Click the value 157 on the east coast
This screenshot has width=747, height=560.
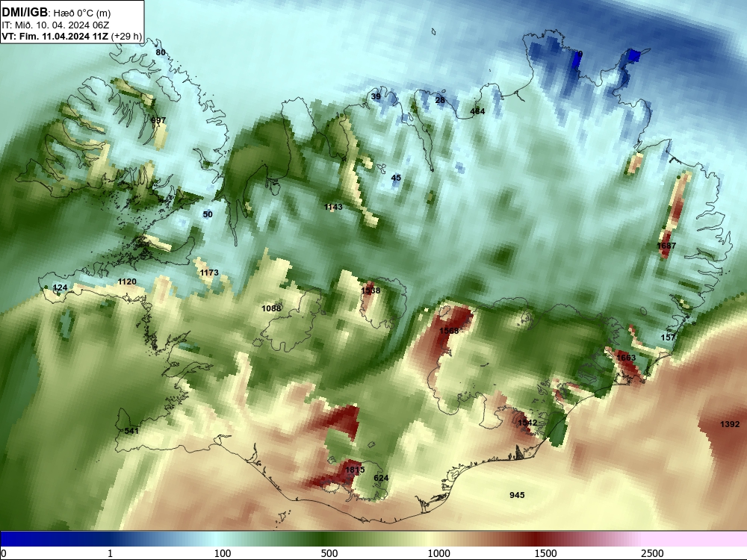[x=668, y=337]
